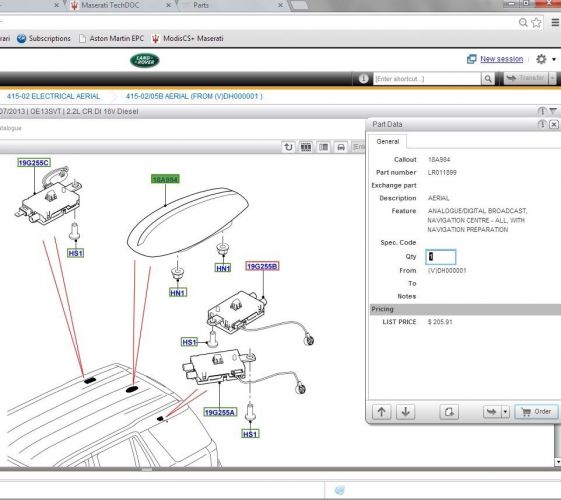The height and width of the screenshot is (500, 561).
Task: Click the Part Data info icon
Action: point(542,124)
